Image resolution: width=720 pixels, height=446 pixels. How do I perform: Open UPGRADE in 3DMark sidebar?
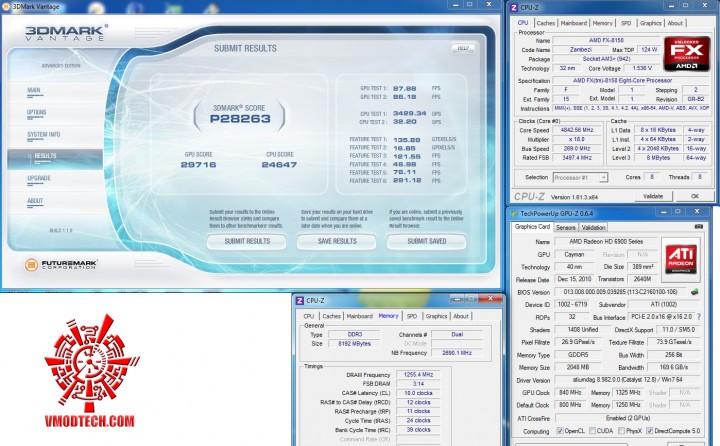(x=39, y=178)
